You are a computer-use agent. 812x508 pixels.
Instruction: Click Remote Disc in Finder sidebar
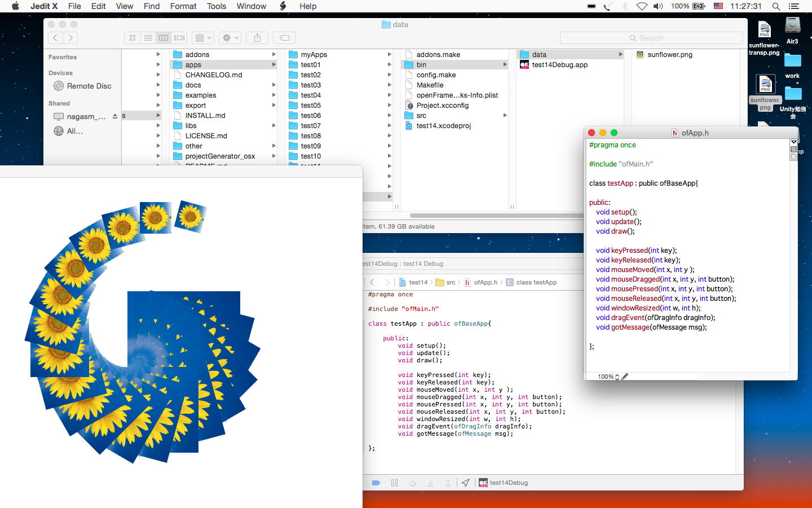(x=89, y=86)
